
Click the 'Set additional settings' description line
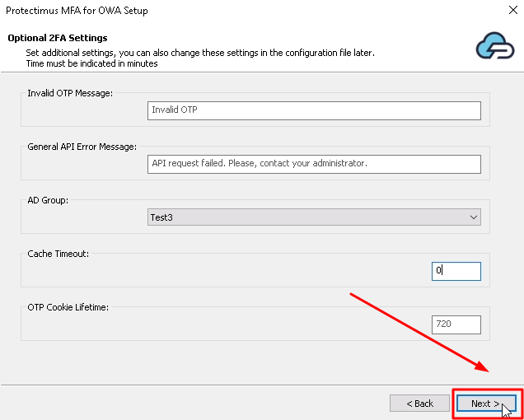(200, 54)
